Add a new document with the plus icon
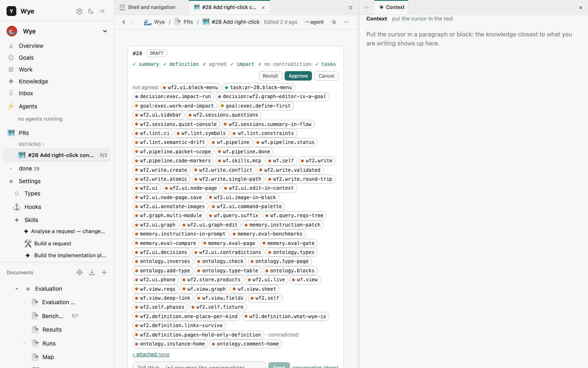 pyautogui.click(x=104, y=272)
